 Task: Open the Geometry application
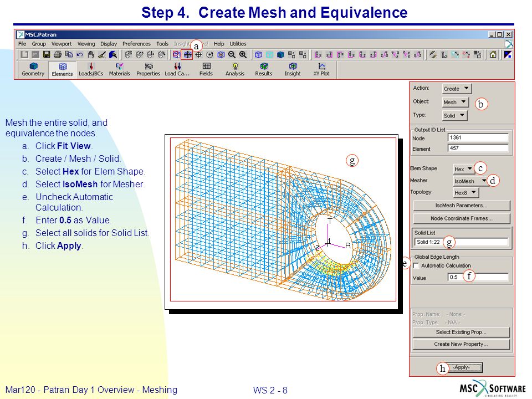point(33,70)
